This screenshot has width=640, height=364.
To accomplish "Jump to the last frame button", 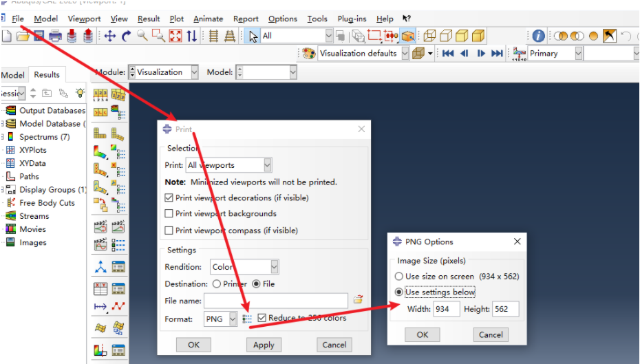I will point(497,53).
